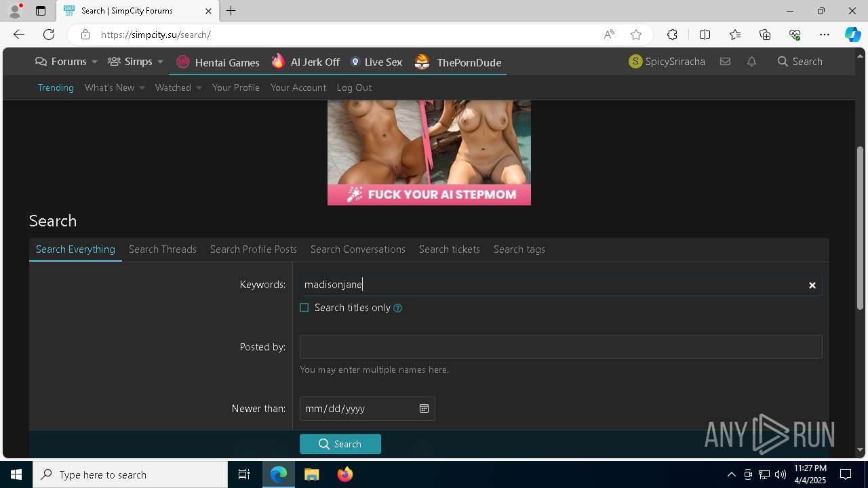Open What's New link
The image size is (868, 488).
pos(110,87)
